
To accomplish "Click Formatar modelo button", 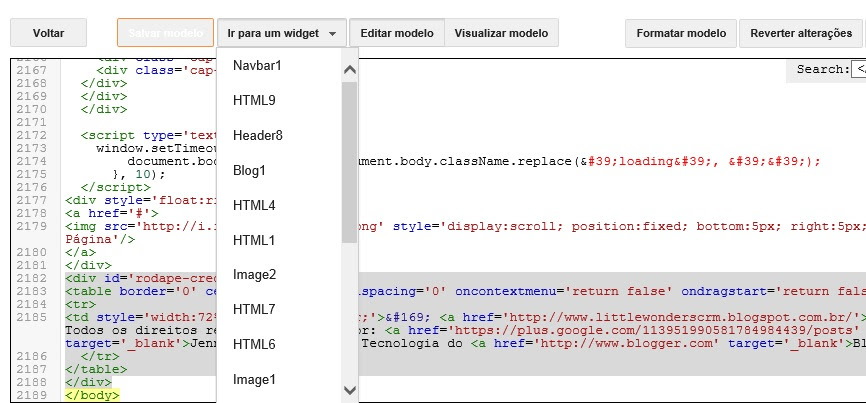I will coord(681,33).
